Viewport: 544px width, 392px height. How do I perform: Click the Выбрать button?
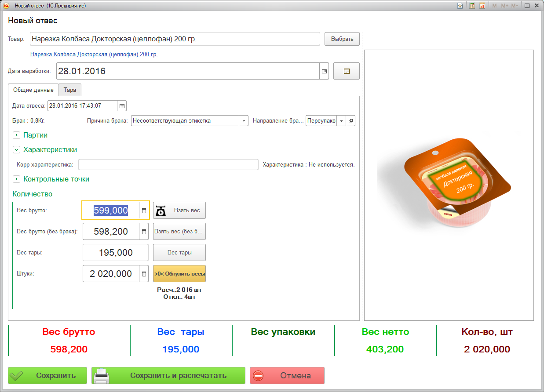tap(342, 39)
